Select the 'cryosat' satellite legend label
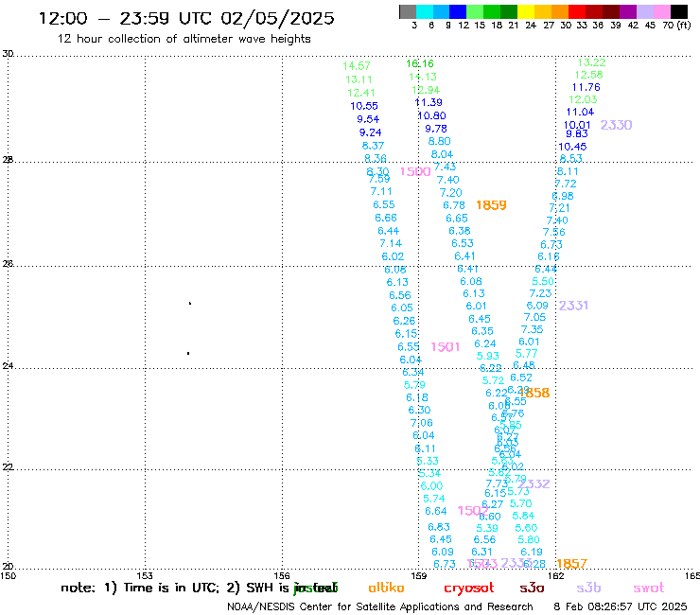 (x=469, y=589)
